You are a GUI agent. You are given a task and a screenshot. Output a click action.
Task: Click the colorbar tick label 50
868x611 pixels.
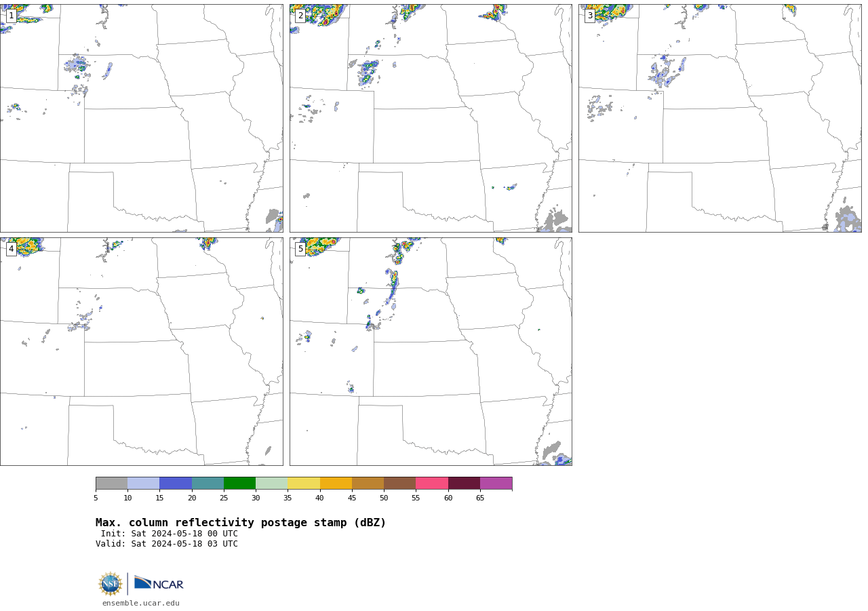point(384,498)
